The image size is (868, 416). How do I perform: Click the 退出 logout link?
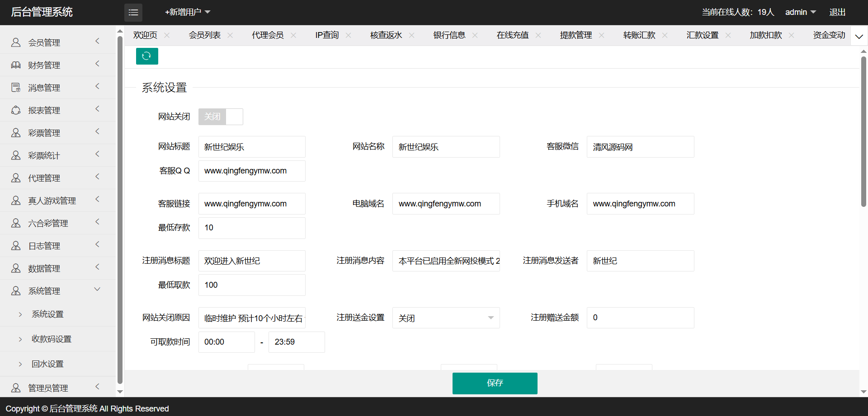[x=837, y=12]
